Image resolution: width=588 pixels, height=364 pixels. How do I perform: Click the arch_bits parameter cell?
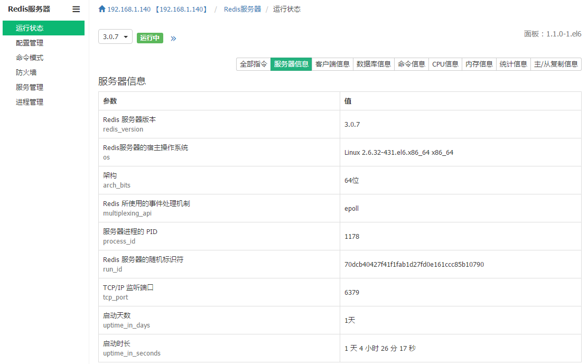tap(219, 180)
